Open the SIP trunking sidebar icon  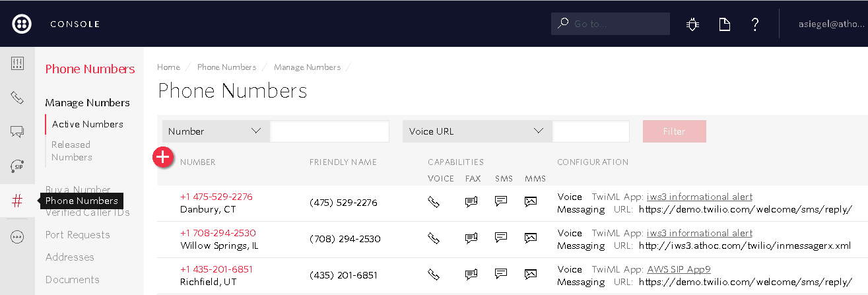click(18, 166)
